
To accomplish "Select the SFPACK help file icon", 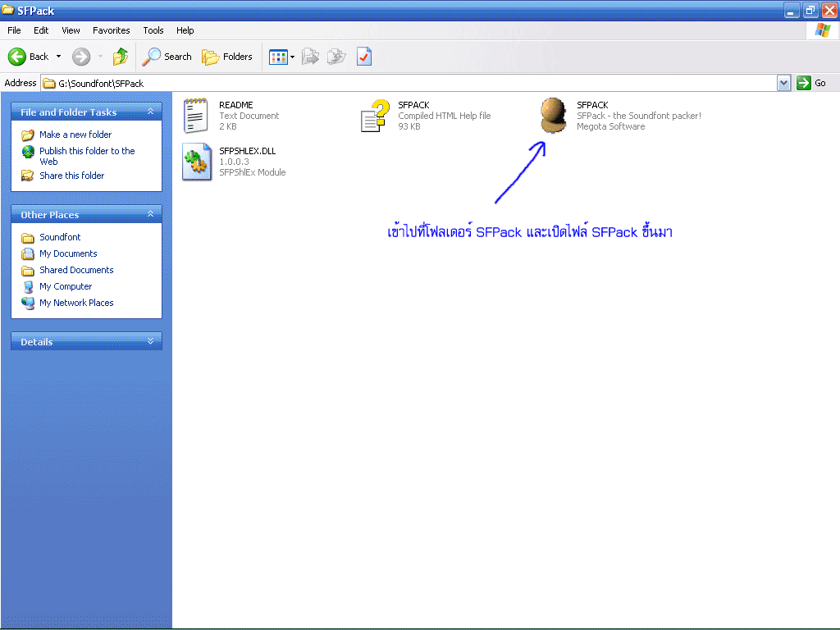I will (x=375, y=115).
